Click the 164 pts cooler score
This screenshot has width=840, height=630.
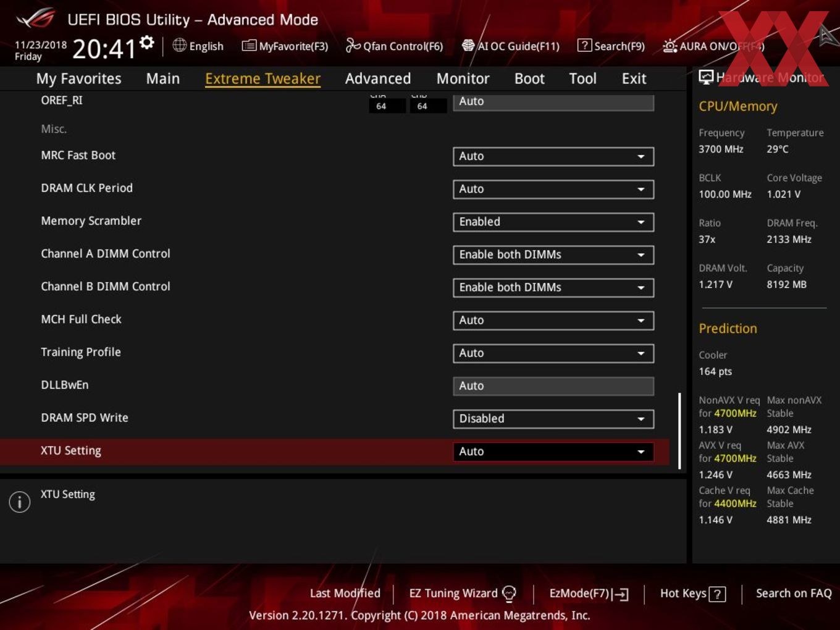pyautogui.click(x=715, y=371)
